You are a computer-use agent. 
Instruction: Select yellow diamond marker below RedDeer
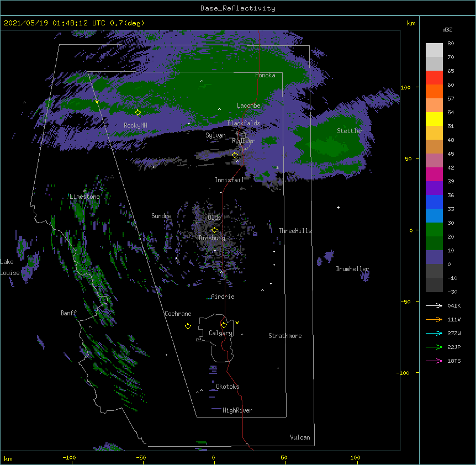235,155
